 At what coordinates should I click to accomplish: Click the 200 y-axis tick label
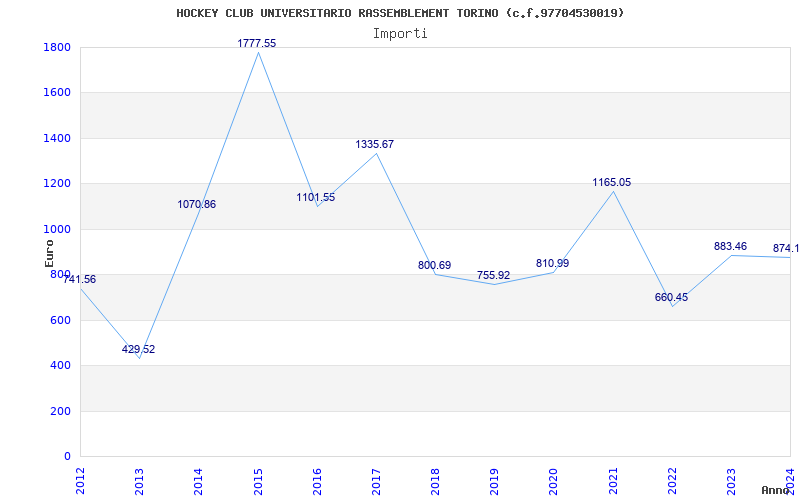click(60, 411)
